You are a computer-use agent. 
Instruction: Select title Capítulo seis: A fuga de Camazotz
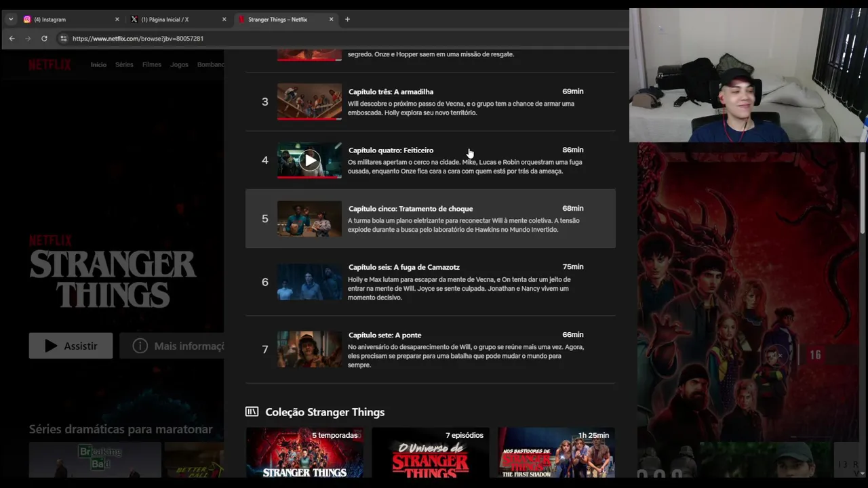(x=403, y=267)
